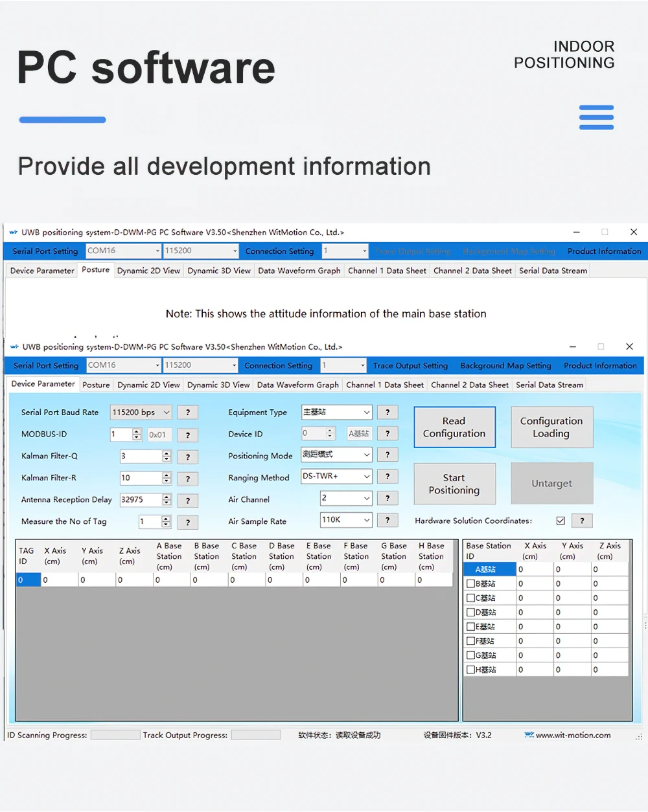This screenshot has width=648, height=812.
Task: Check the H base station checkbox
Action: (x=471, y=670)
